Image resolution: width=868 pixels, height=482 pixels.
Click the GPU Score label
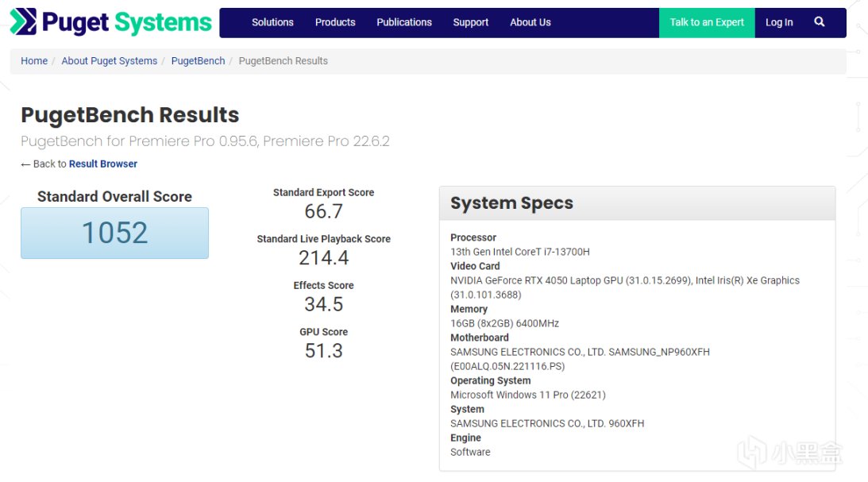pos(324,332)
